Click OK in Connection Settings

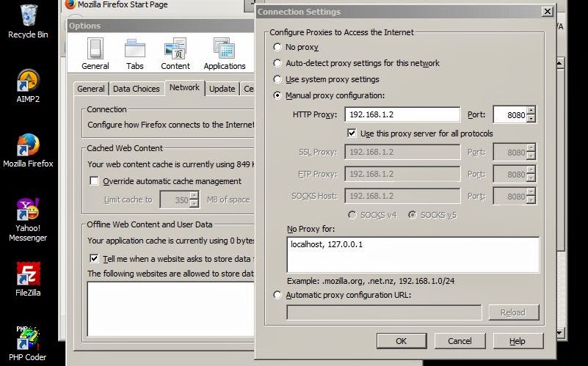[x=402, y=341]
